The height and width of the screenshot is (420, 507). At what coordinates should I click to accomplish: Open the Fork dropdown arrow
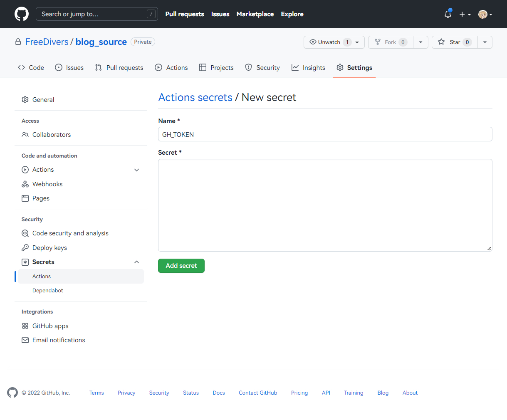[x=420, y=42]
